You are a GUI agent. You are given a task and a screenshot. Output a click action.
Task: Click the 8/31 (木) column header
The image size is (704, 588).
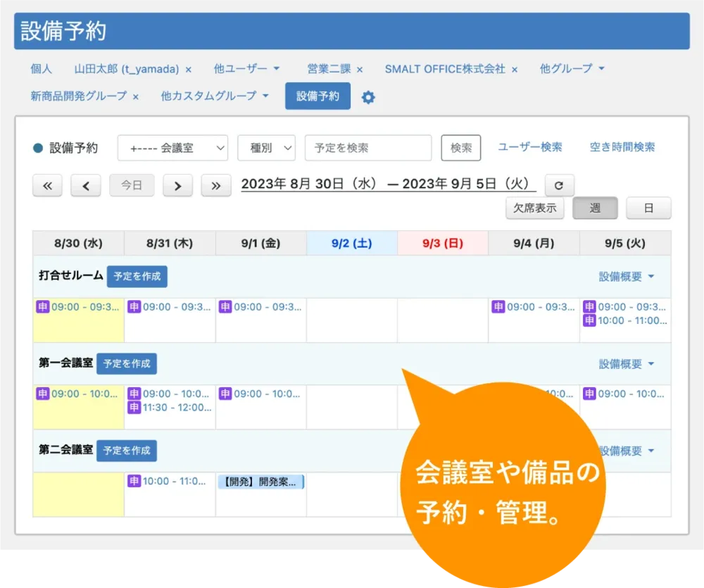click(x=170, y=244)
